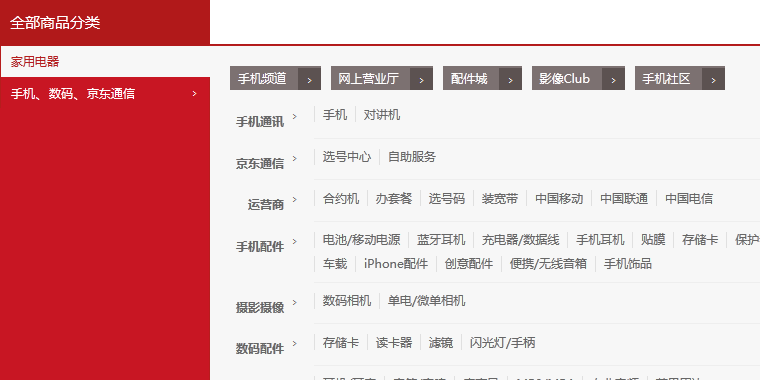Open the 网上营业厅 button
The image size is (760, 380).
(x=382, y=79)
